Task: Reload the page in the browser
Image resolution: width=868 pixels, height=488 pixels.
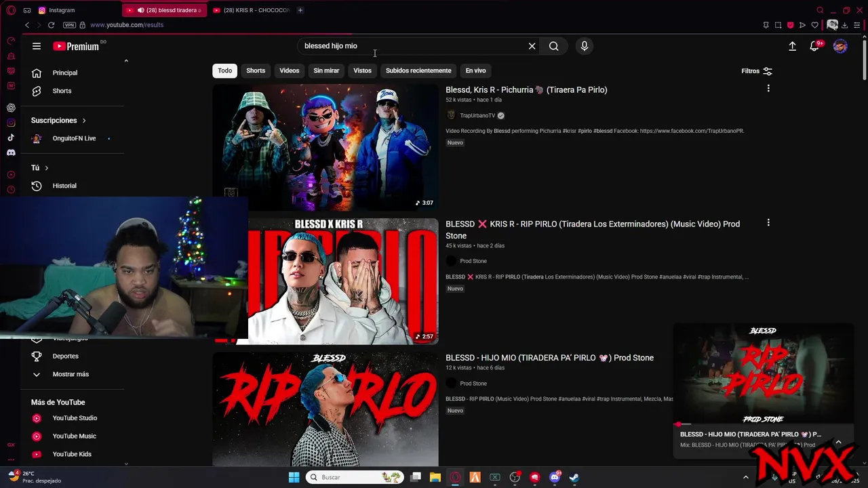Action: pyautogui.click(x=51, y=25)
